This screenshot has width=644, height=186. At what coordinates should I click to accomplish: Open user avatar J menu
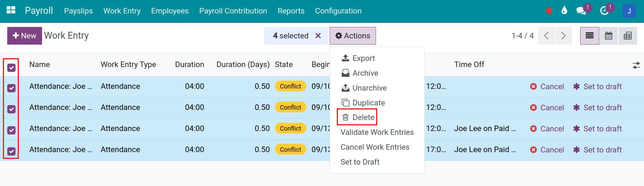629,11
